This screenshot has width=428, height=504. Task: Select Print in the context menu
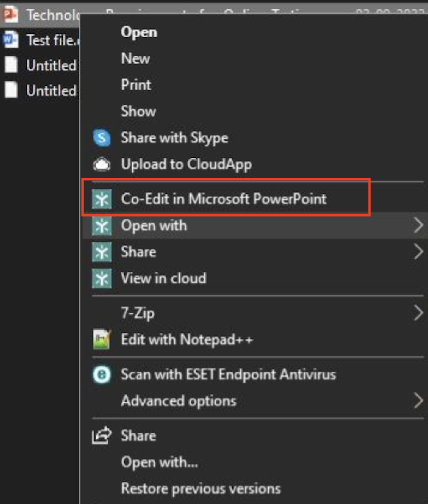pos(136,85)
